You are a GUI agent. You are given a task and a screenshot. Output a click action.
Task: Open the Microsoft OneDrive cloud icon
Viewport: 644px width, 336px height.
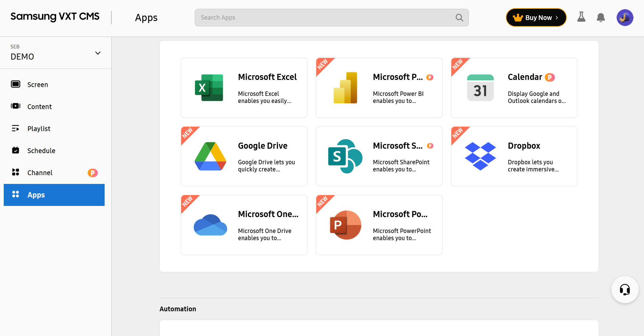point(210,225)
